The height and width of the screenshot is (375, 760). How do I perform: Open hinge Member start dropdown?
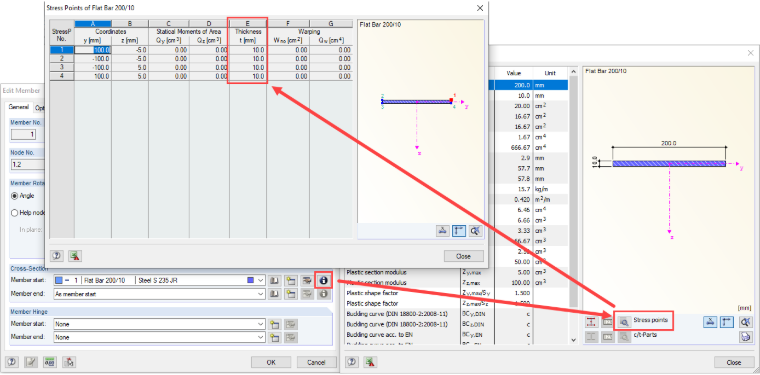tap(261, 324)
